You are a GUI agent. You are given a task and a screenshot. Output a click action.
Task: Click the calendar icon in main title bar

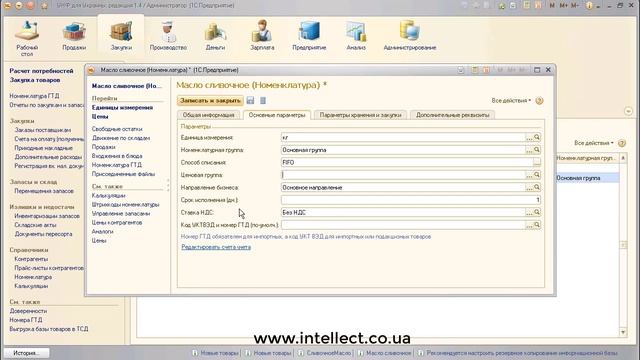point(538,5)
